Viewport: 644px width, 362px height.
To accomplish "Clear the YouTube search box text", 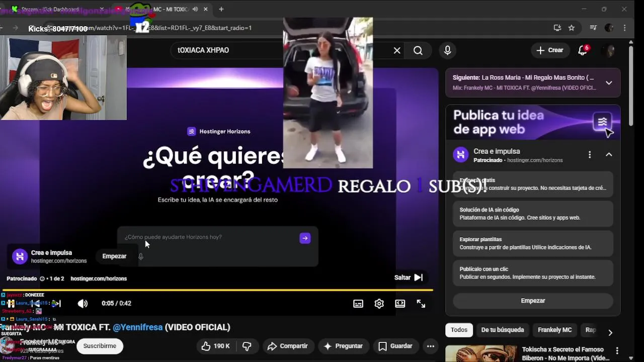I will [x=397, y=50].
